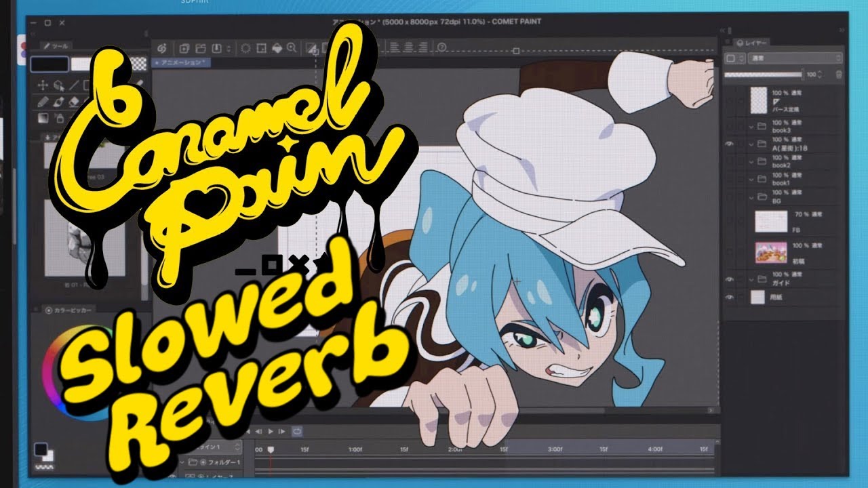
Task: Expand the フォルダー1 timeline folder
Action: tap(182, 462)
